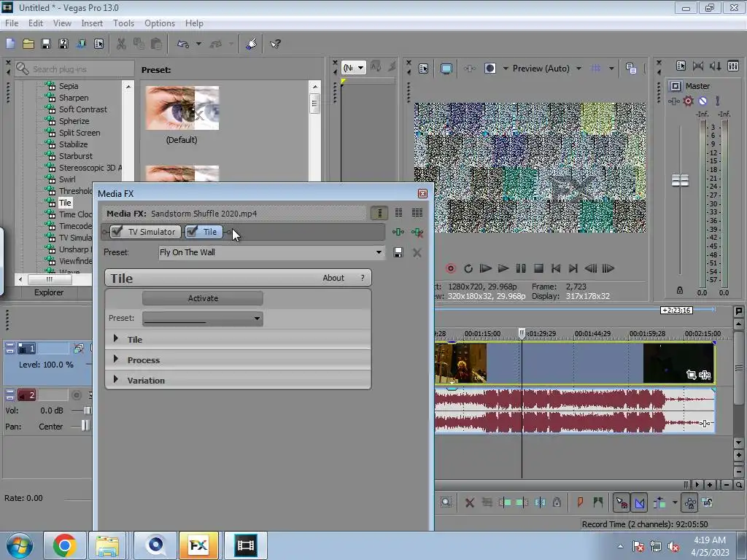The image size is (747, 560).
Task: Open the Fly On The Wall preset dropdown
Action: click(x=379, y=252)
